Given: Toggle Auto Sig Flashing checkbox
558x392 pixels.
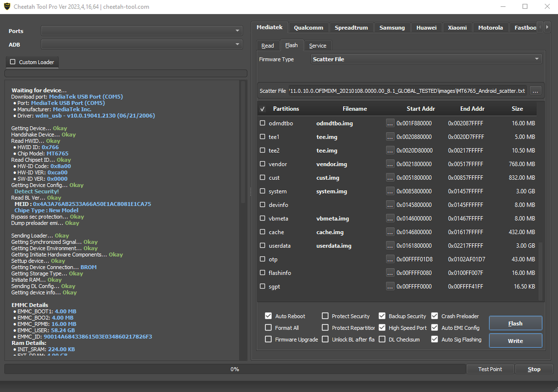Looking at the screenshot, I should 434,340.
